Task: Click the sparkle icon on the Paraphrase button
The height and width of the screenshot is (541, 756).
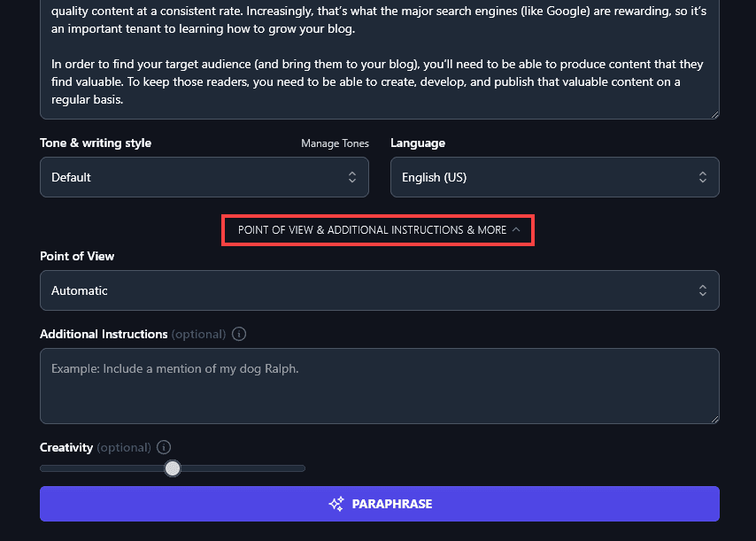Action: point(336,504)
